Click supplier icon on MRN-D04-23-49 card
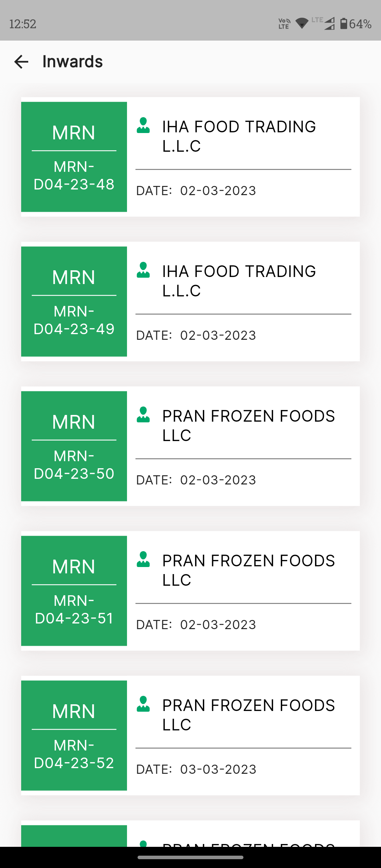Viewport: 381px width, 868px height. (x=143, y=270)
